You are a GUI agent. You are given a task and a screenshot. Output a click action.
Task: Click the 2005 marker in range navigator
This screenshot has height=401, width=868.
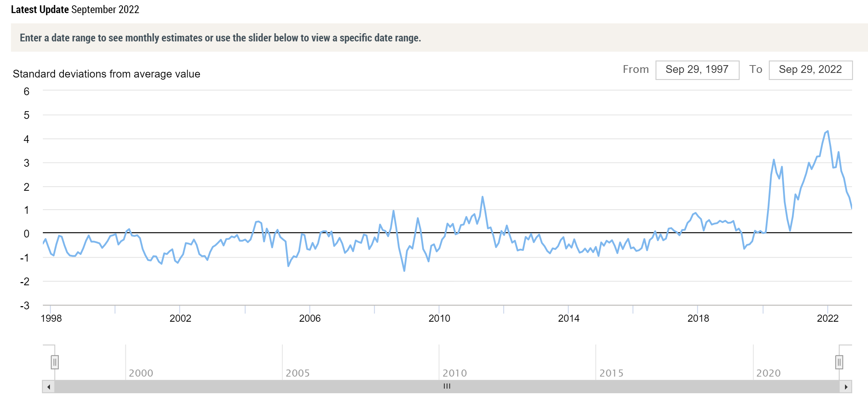tap(297, 373)
